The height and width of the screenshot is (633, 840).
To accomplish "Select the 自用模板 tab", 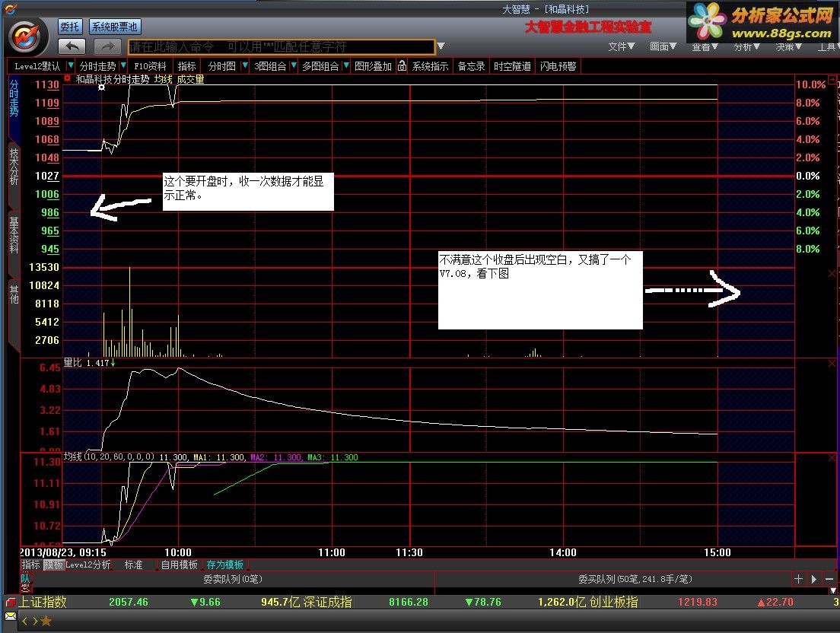I will 179,565.
